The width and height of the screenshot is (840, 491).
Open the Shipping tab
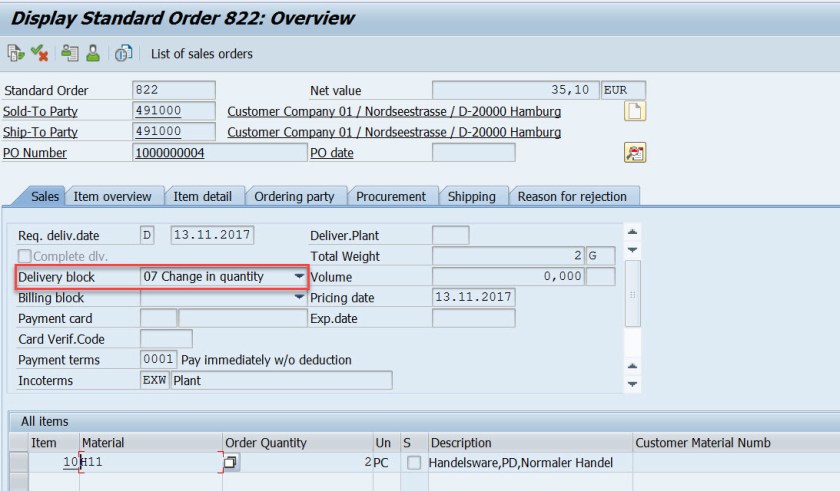471,197
